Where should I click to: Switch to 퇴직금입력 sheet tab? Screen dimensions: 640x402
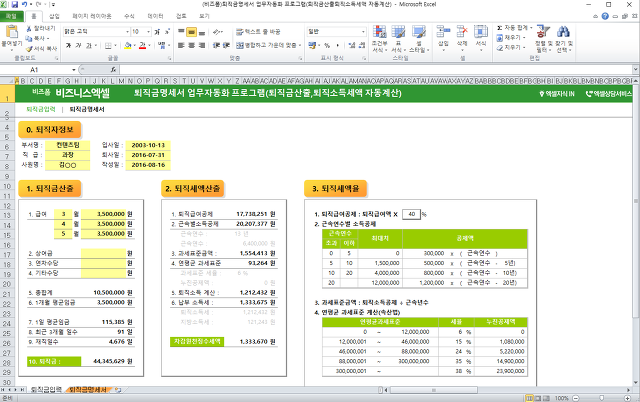46,390
